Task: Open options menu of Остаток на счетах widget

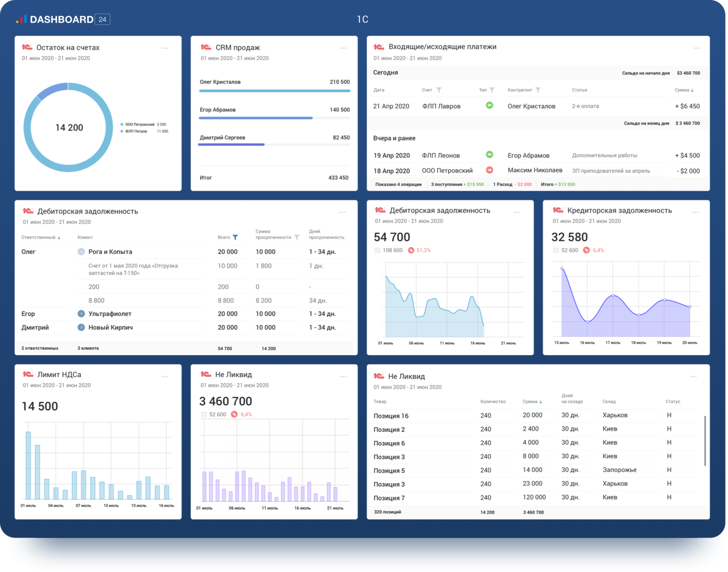Action: coord(165,48)
